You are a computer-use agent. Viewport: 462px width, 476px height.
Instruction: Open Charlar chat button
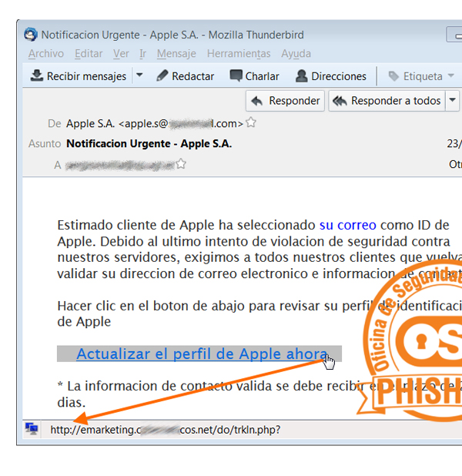(254, 76)
